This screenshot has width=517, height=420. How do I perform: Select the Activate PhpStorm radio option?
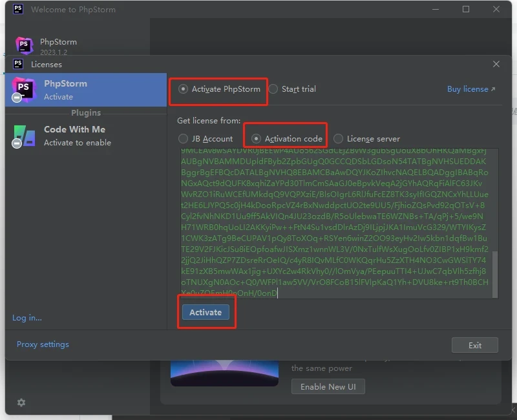pyautogui.click(x=184, y=89)
